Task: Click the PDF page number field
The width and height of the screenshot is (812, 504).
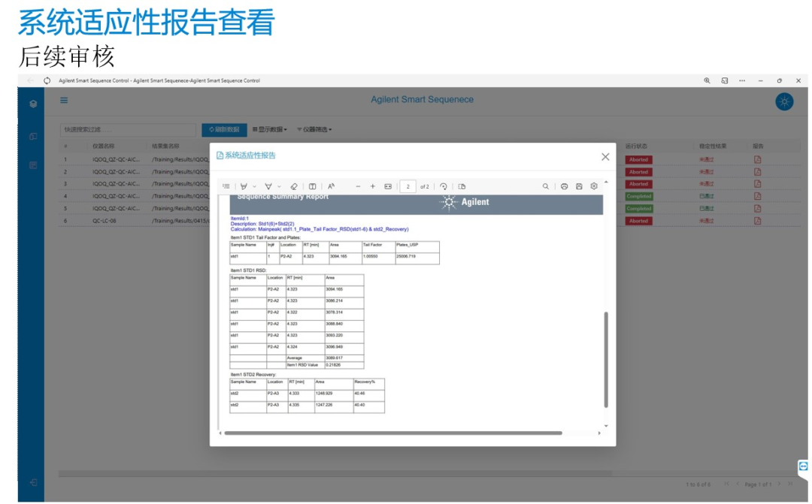Action: point(408,186)
